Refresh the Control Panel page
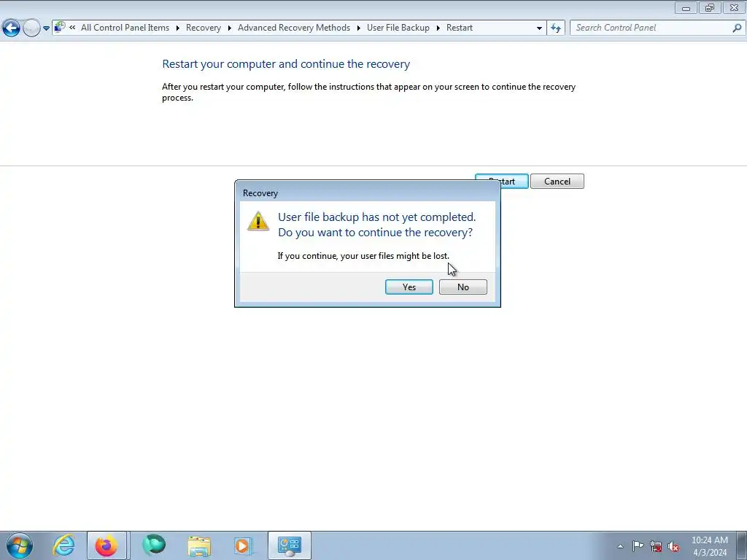747x560 pixels. [555, 28]
